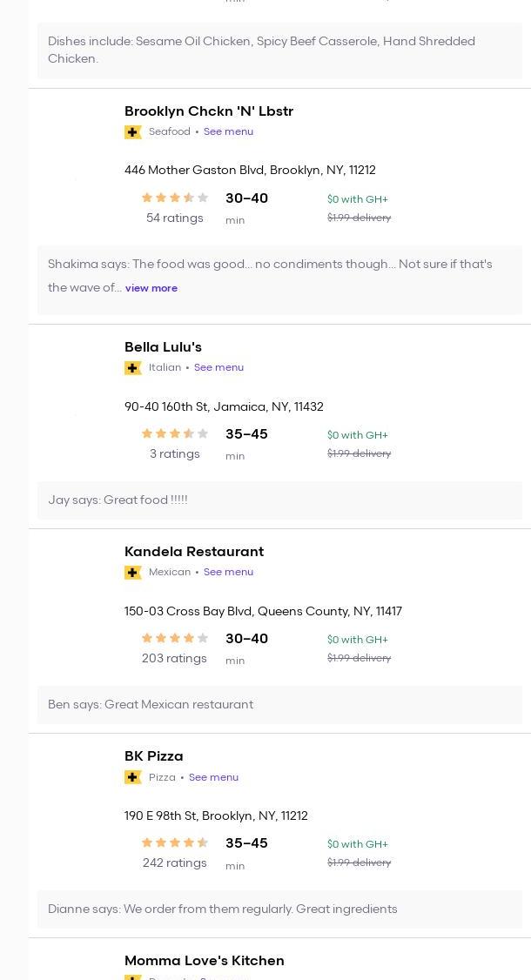This screenshot has height=980, width=531.
Task: Click the stars above 3 ratings
Action: pyautogui.click(x=175, y=434)
